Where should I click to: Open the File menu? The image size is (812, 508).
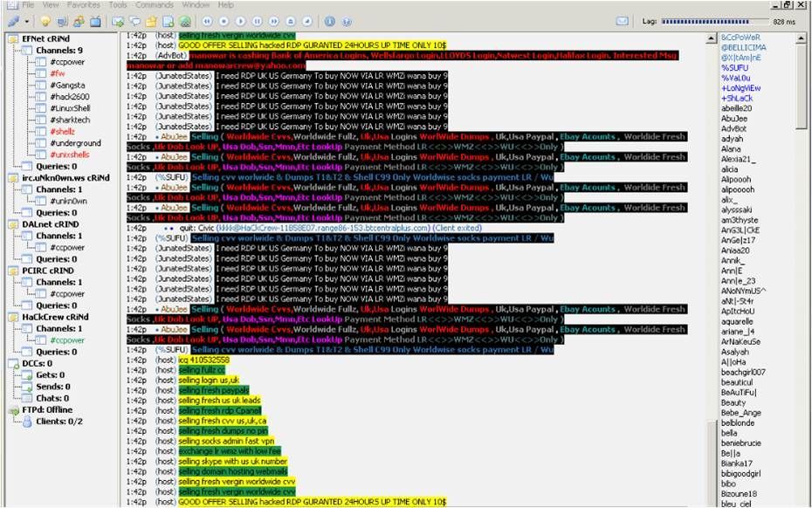(28, 4)
